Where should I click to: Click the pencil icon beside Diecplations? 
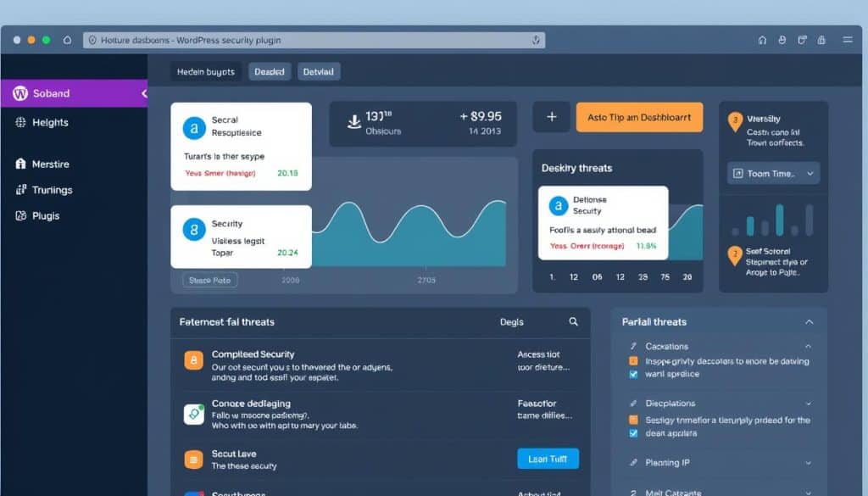[x=633, y=403]
